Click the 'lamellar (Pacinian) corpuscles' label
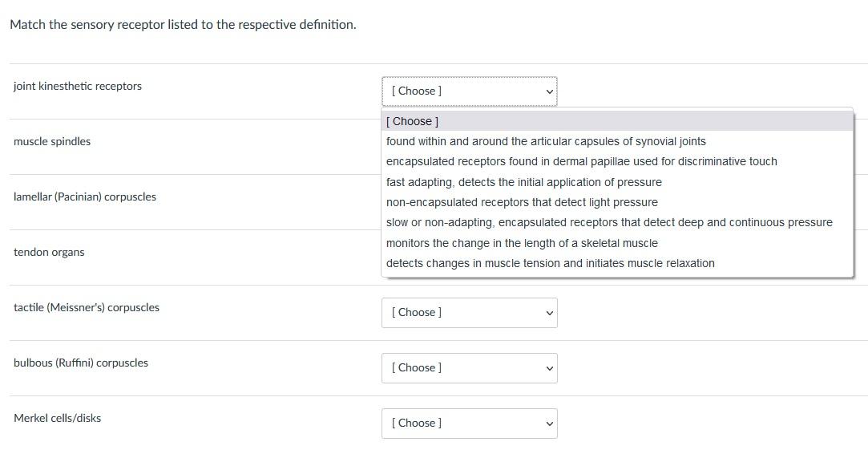Screen dimensions: 868x450 coord(85,197)
